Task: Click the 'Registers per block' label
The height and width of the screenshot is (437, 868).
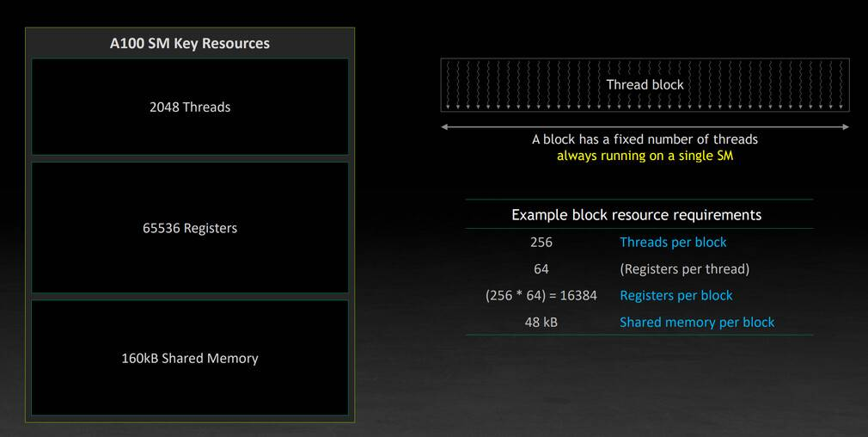Action: 675,295
